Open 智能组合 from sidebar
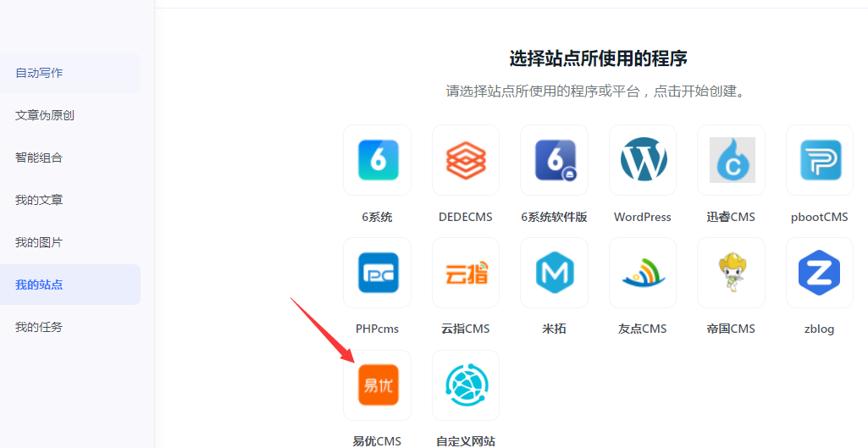 (x=39, y=158)
